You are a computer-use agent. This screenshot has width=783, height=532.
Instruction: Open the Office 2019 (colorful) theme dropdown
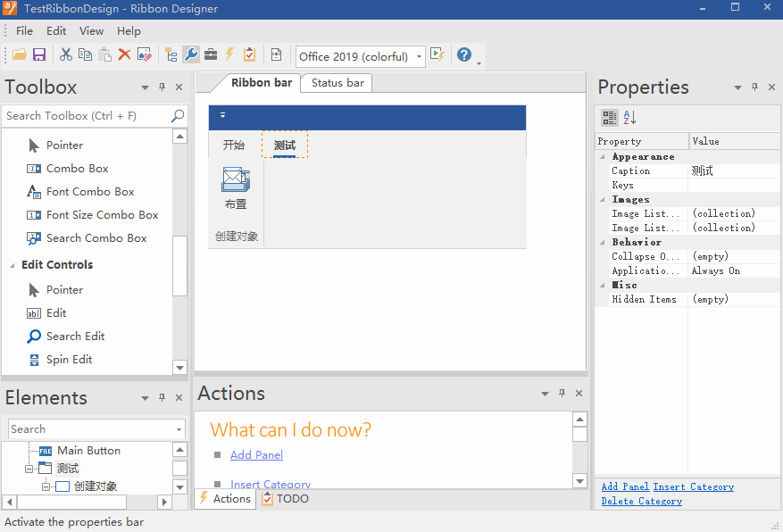click(419, 56)
